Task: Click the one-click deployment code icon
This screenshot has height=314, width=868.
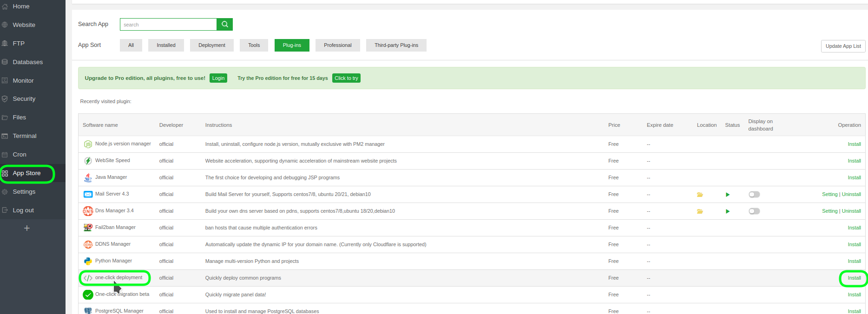Action: click(88, 278)
